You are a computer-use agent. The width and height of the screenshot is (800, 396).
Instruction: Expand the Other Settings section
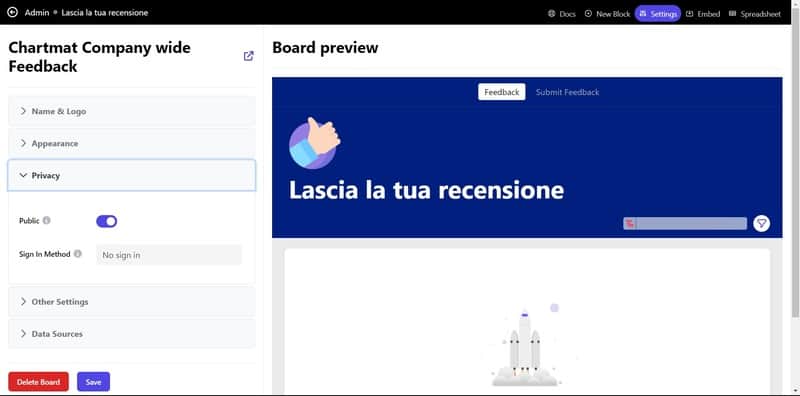(x=132, y=302)
